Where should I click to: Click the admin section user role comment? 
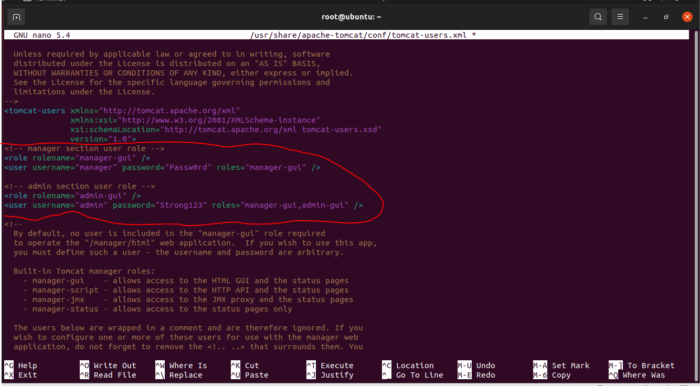(x=79, y=187)
